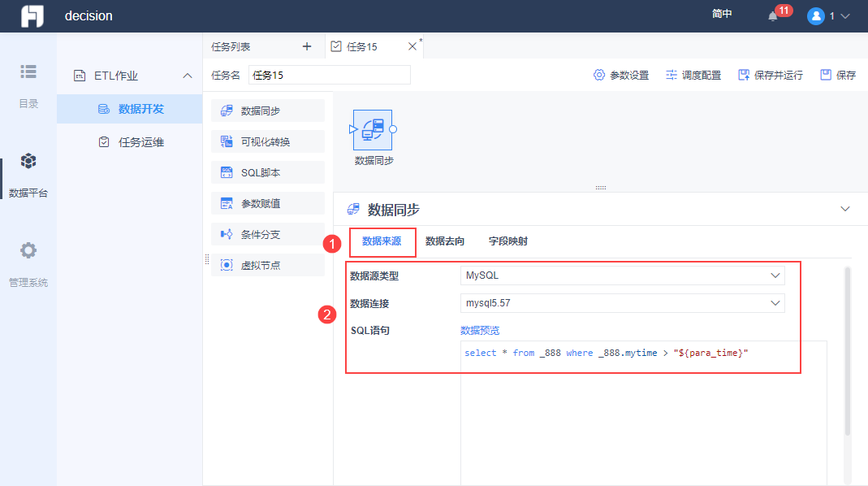This screenshot has width=868, height=486.
Task: Select 数据开发 in the side menu
Action: pyautogui.click(x=130, y=109)
